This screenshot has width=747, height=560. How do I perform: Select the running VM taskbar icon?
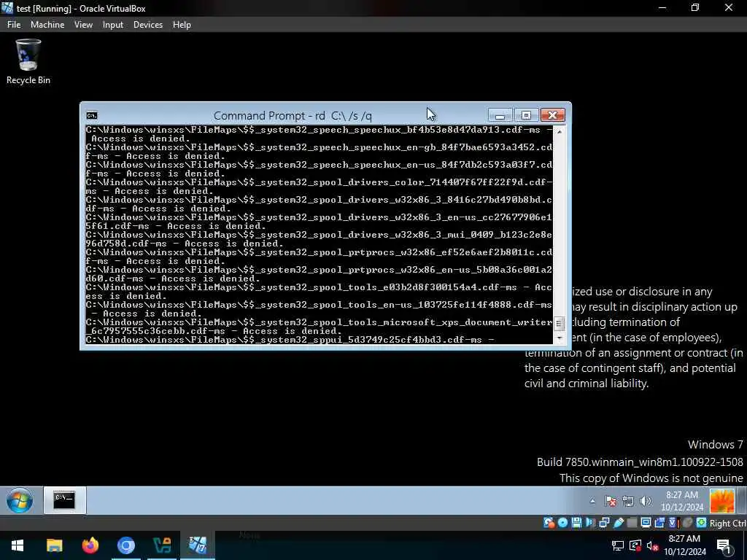[198, 545]
